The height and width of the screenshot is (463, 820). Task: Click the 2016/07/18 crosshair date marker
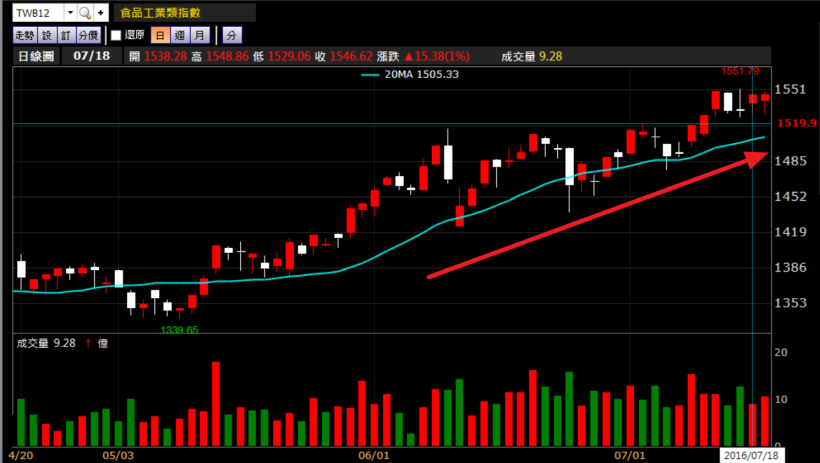[x=751, y=455]
